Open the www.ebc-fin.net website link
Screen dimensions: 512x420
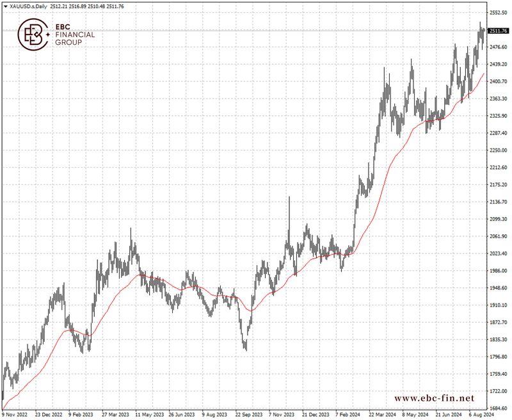[x=435, y=398]
